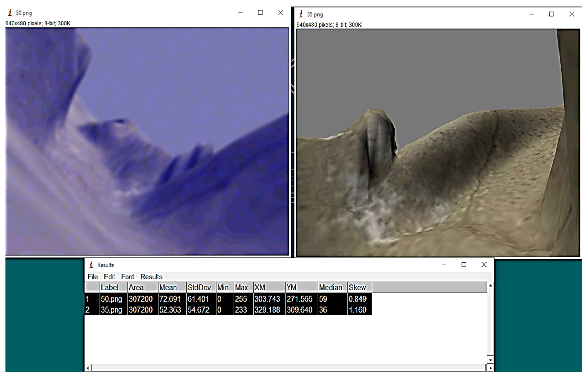Maximize the 50.png image window
Screen dimensions: 588x378
click(x=260, y=12)
